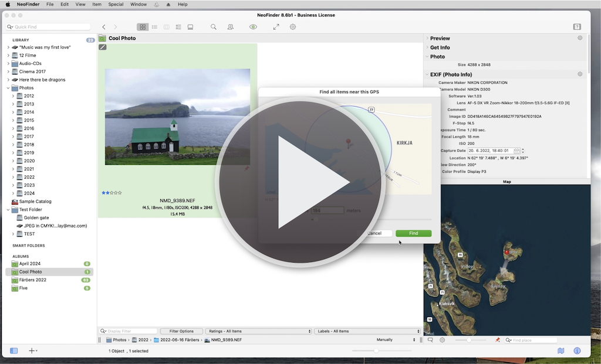This screenshot has height=364, width=601.
Task: Switch to icon grid view
Action: coord(143,27)
